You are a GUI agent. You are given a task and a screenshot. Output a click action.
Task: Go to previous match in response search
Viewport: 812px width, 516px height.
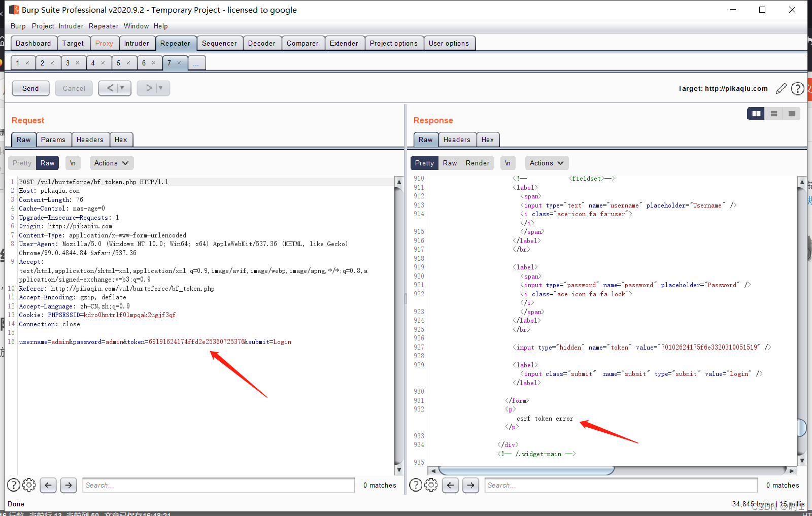click(x=450, y=485)
